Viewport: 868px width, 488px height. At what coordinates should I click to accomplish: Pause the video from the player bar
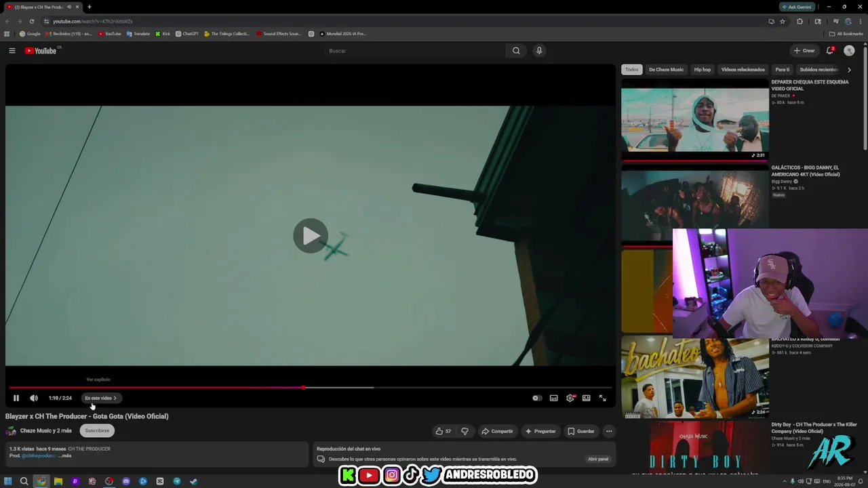point(16,398)
